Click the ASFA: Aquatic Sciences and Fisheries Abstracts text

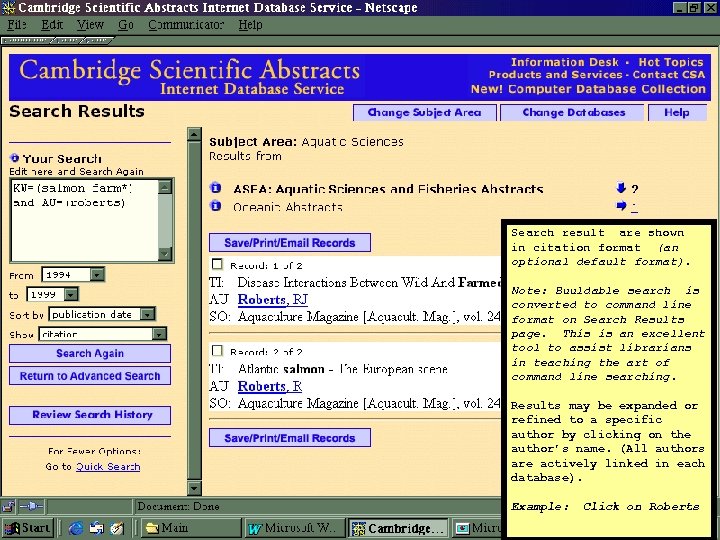388,189
